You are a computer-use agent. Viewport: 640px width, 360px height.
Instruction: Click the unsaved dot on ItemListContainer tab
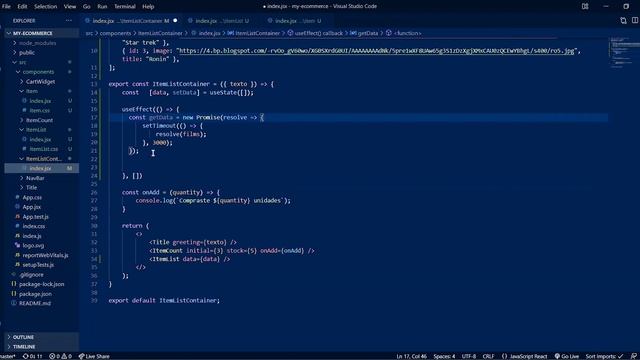click(175, 20)
